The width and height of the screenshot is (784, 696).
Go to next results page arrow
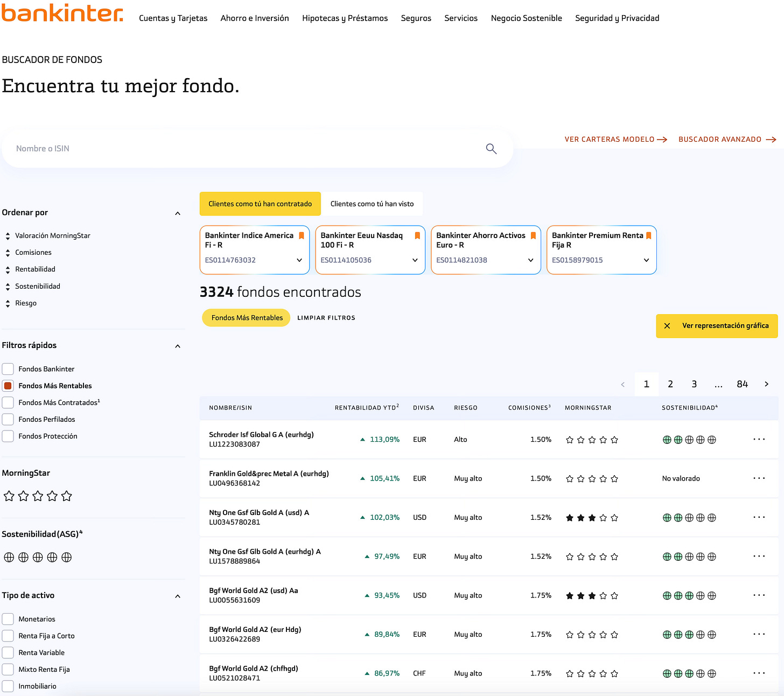tap(766, 384)
